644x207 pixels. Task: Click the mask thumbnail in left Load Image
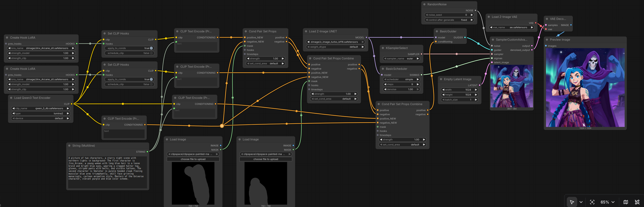point(193,183)
